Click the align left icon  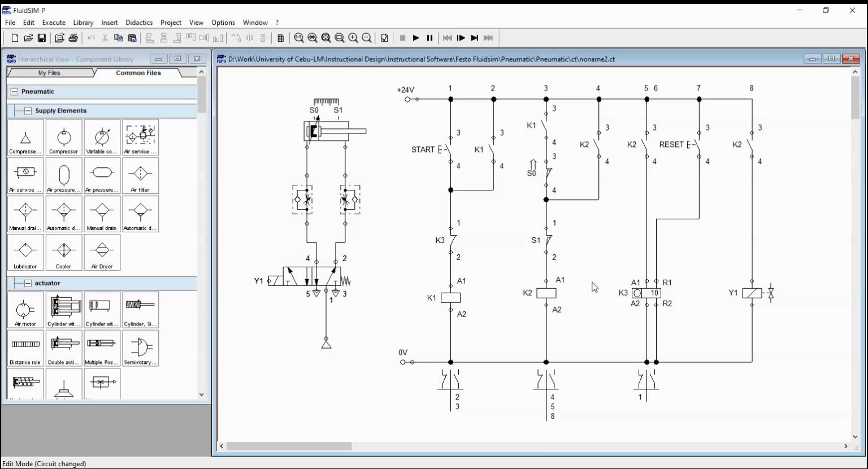point(150,38)
